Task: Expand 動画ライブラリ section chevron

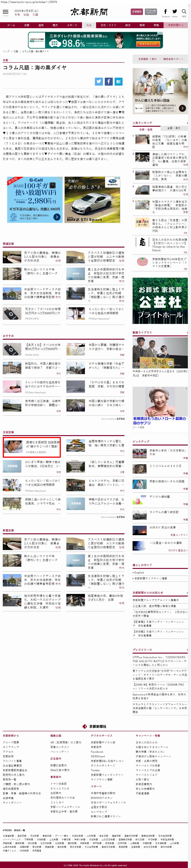Action: tap(187, 333)
